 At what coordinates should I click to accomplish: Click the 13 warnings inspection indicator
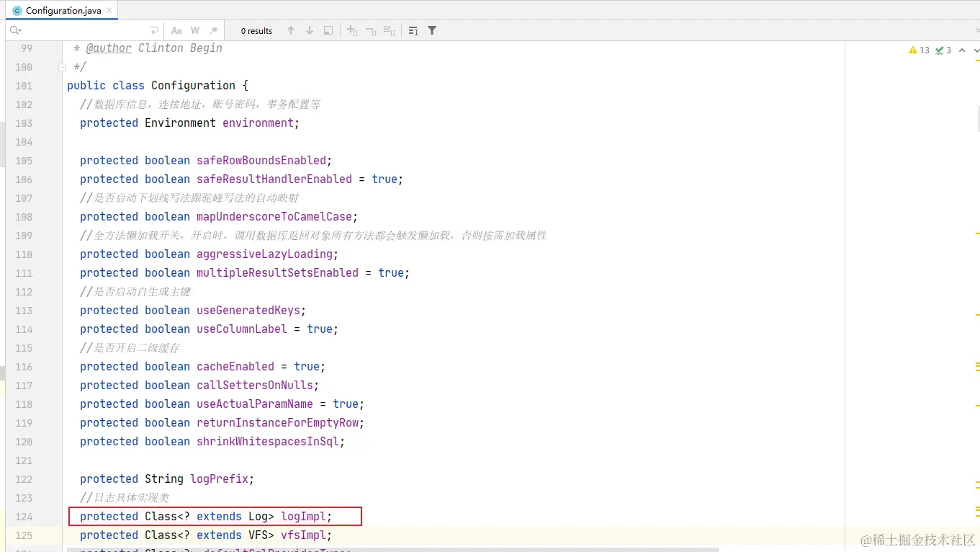click(920, 50)
